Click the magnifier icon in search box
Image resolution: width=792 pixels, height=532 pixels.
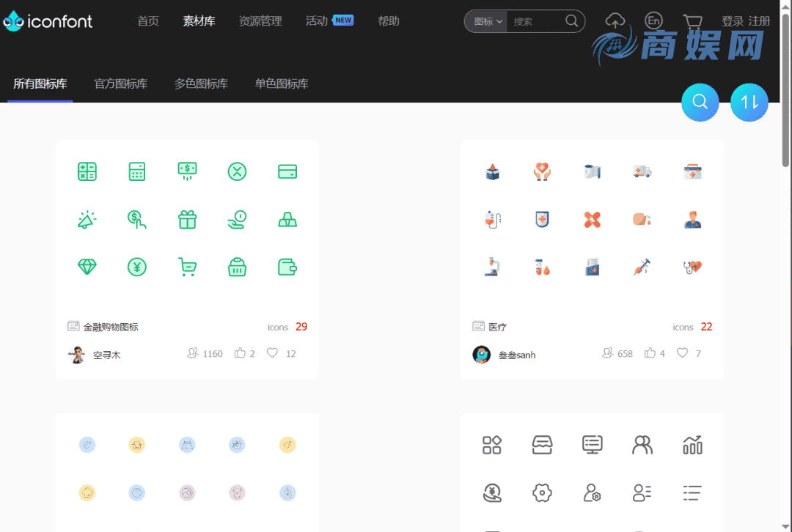pyautogui.click(x=571, y=21)
